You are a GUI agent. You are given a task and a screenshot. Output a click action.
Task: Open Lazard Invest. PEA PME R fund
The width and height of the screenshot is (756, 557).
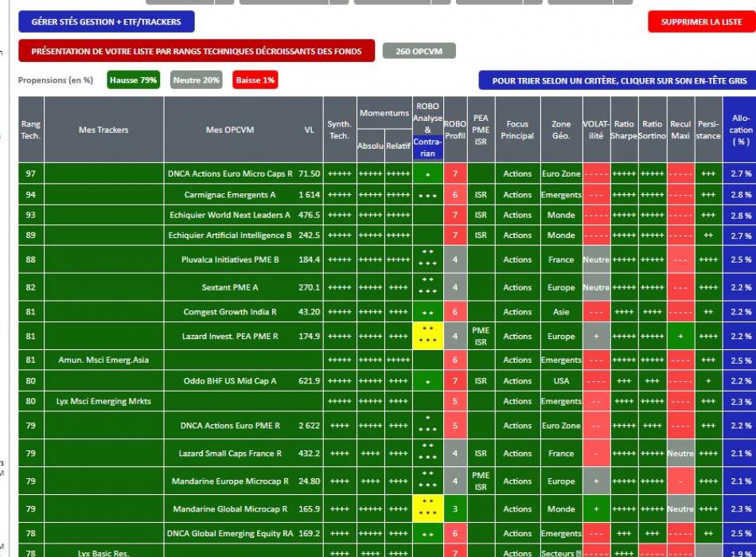coord(230,336)
